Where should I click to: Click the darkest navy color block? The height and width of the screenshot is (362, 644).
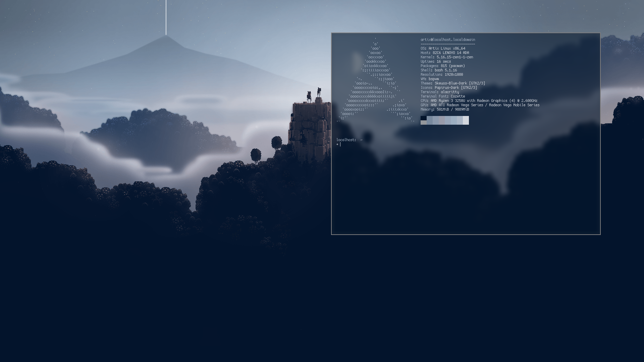pos(423,118)
